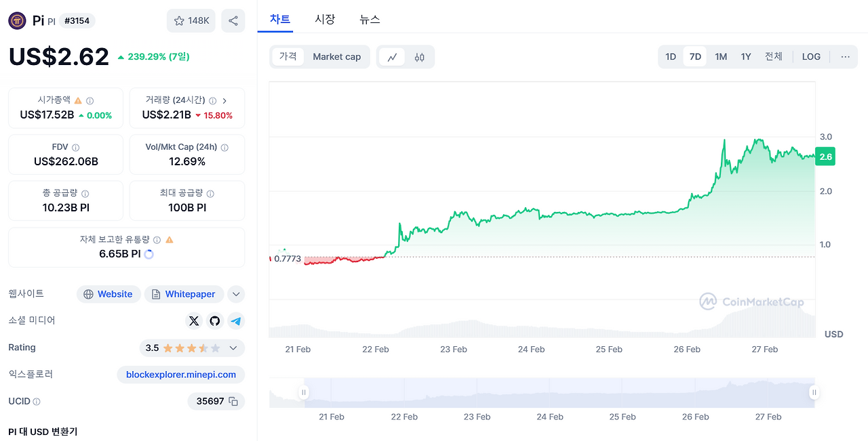Click the 100B PI max supply value
The width and height of the screenshot is (868, 441).
point(187,208)
